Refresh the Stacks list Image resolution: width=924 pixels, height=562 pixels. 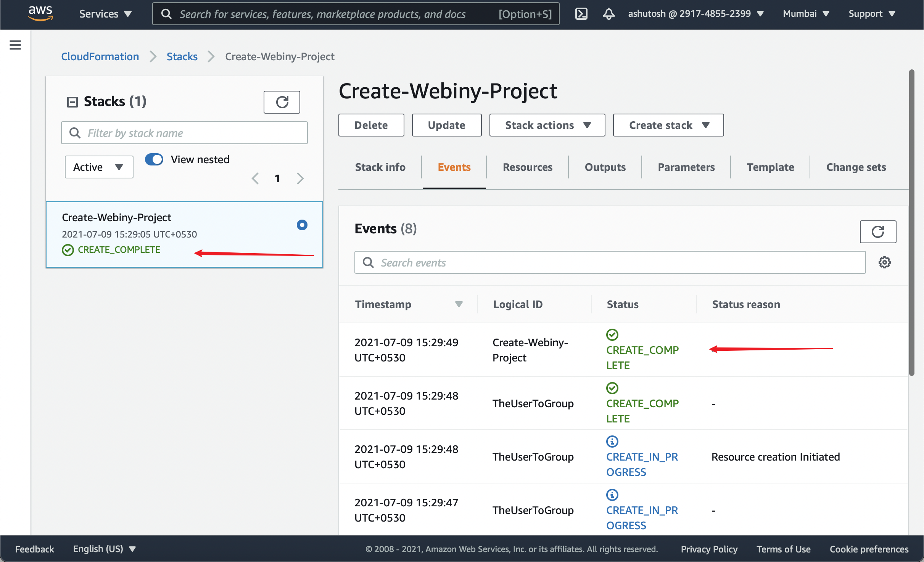pos(282,102)
